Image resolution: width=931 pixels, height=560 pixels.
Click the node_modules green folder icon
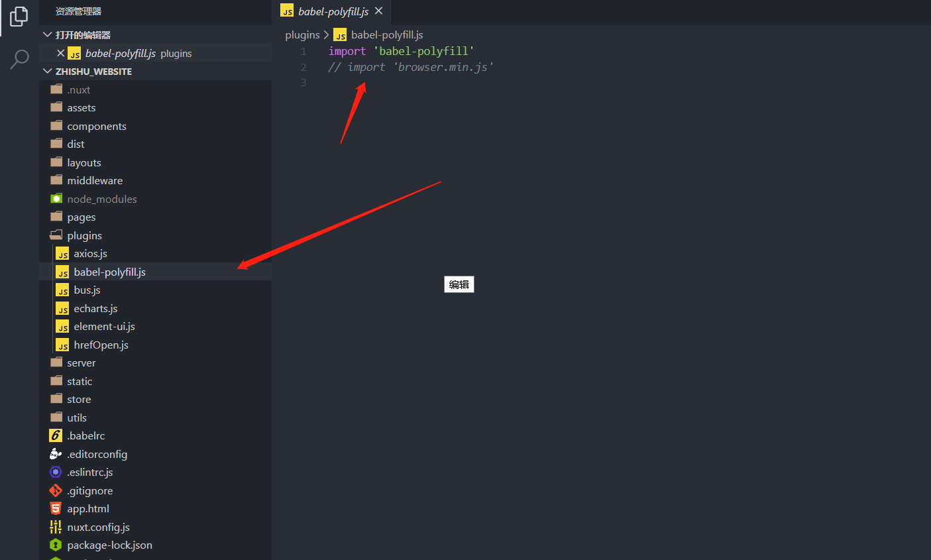(x=56, y=199)
